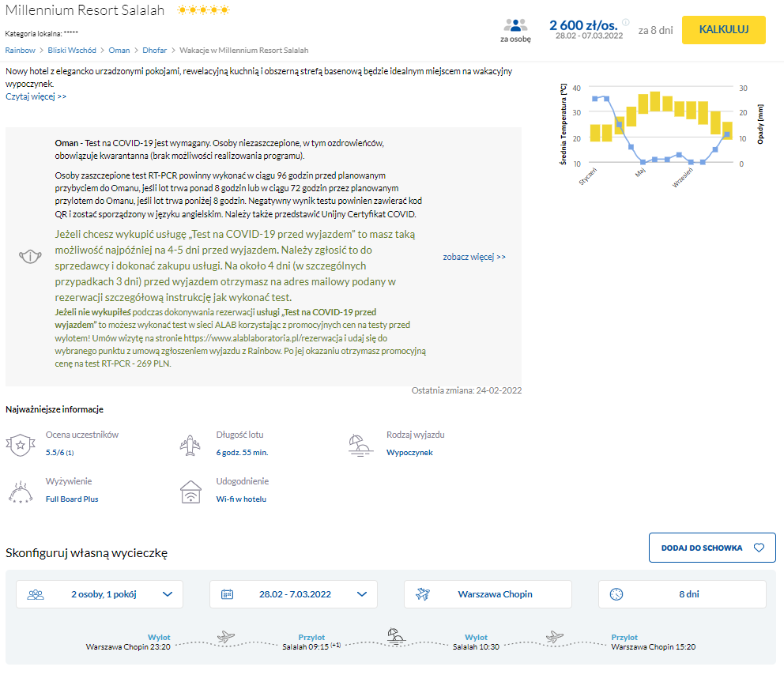Click the participant rating star badge icon

20,444
